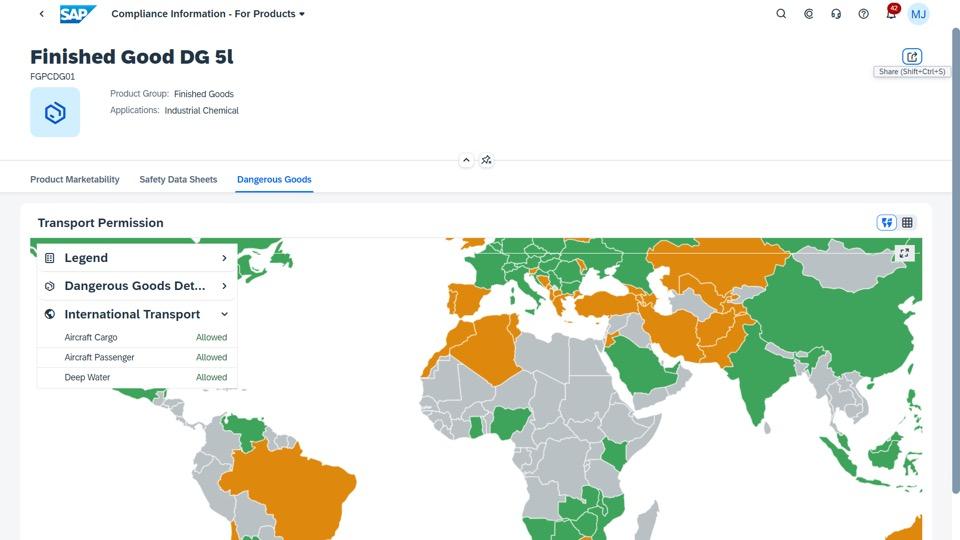Click the SAP logo
This screenshot has height=540, width=960.
pos(78,14)
